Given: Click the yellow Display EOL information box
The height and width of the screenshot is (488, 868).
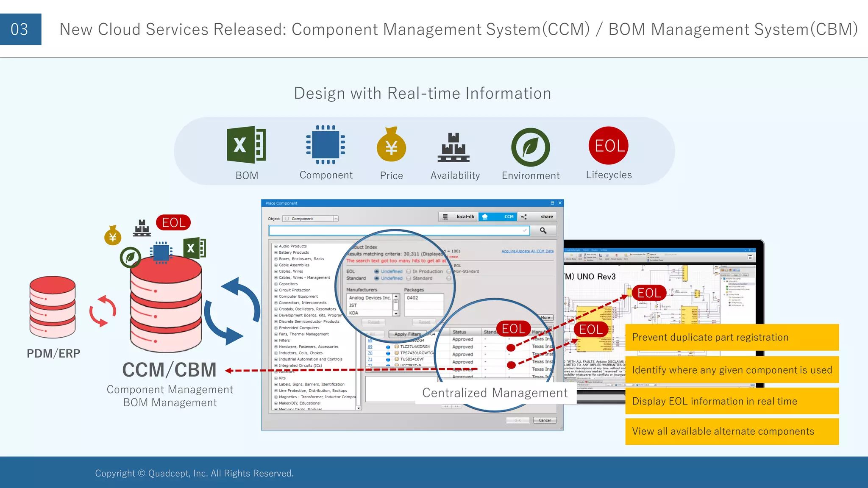Looking at the screenshot, I should pyautogui.click(x=732, y=401).
